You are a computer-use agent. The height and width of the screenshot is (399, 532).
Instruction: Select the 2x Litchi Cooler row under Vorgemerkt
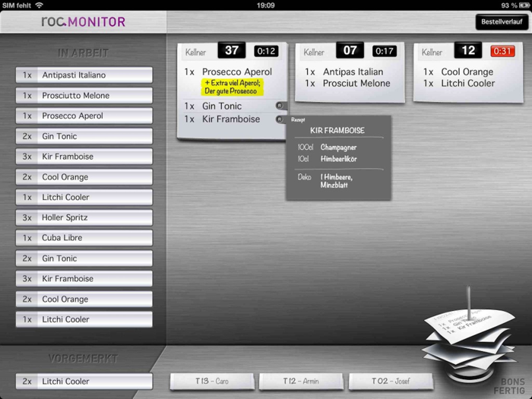(x=84, y=382)
